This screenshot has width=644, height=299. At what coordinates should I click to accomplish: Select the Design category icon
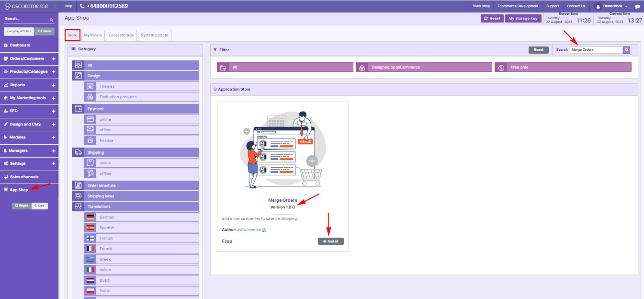pos(78,76)
